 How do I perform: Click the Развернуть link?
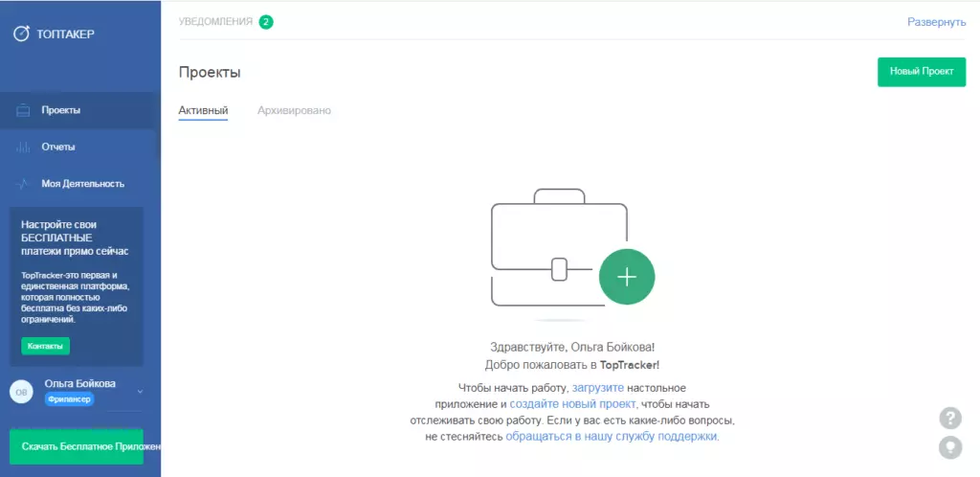[936, 22]
